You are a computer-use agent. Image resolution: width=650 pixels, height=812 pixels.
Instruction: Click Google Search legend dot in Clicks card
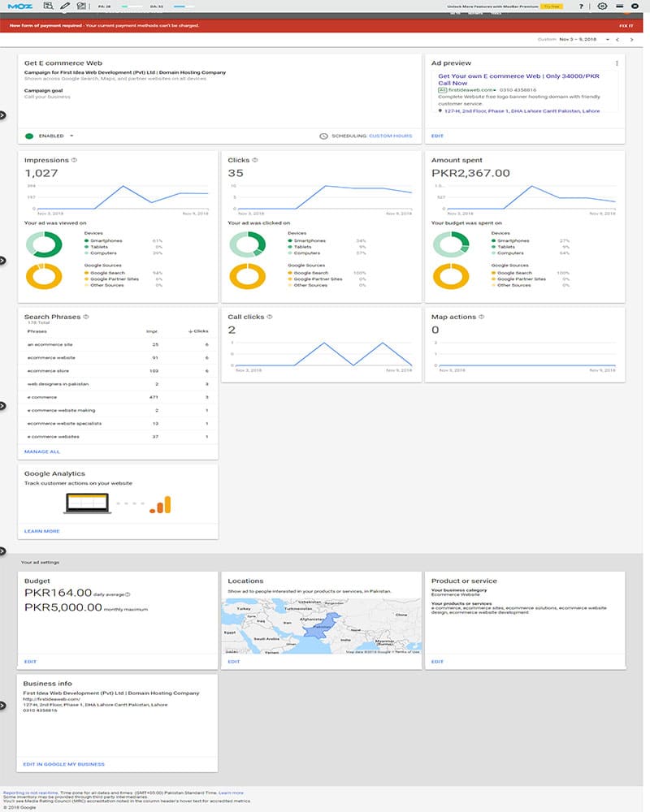coord(290,273)
